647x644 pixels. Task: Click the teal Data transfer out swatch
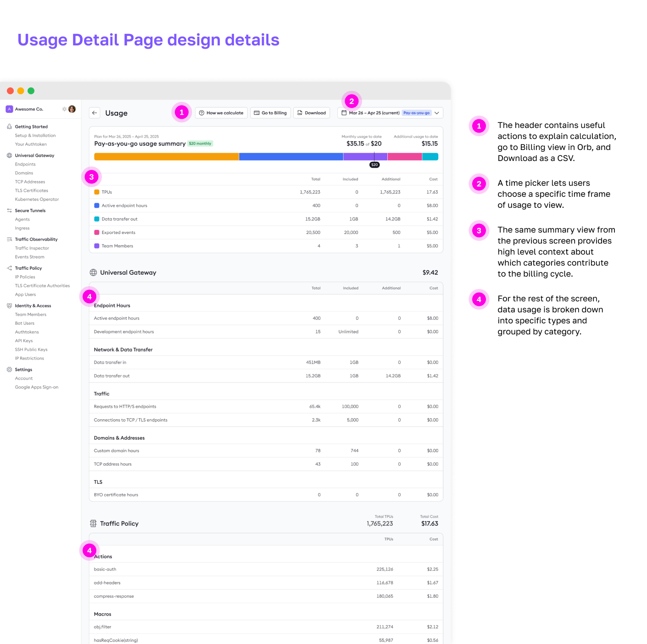97,219
